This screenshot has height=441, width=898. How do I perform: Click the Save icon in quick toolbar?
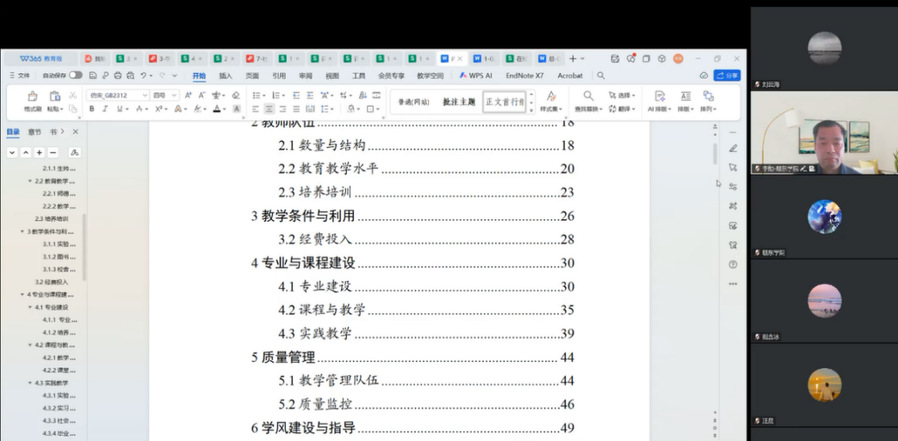pyautogui.click(x=92, y=75)
